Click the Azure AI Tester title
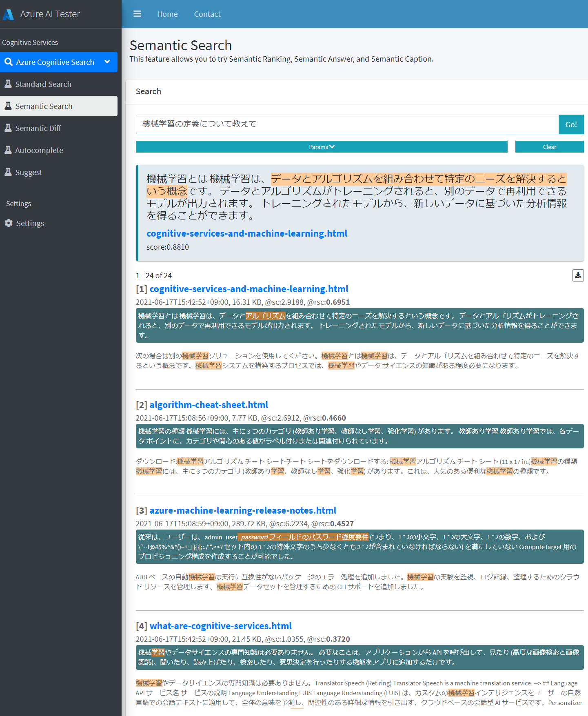588x716 pixels. coord(50,14)
